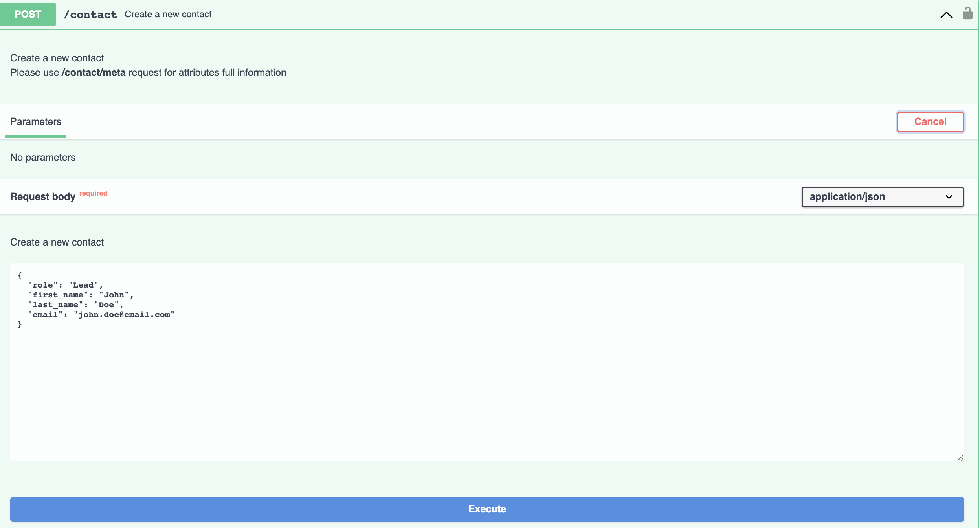Click the textarea resize handle corner

(x=960, y=458)
